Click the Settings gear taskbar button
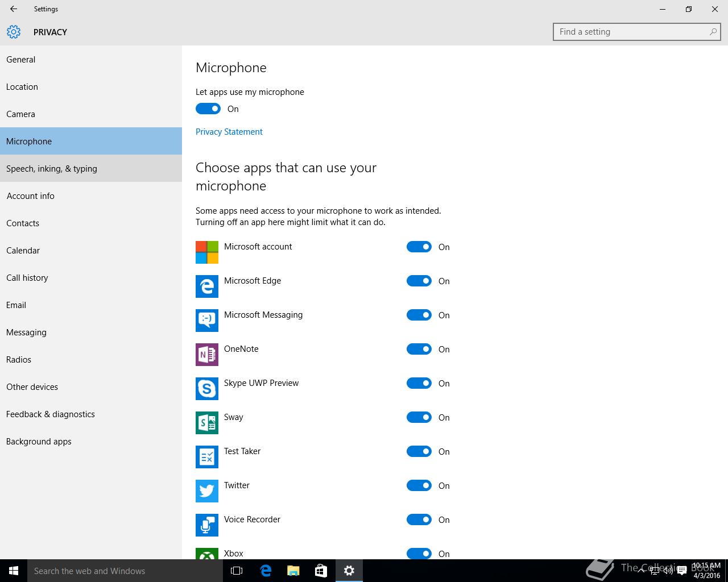The height and width of the screenshot is (582, 728). (x=349, y=571)
